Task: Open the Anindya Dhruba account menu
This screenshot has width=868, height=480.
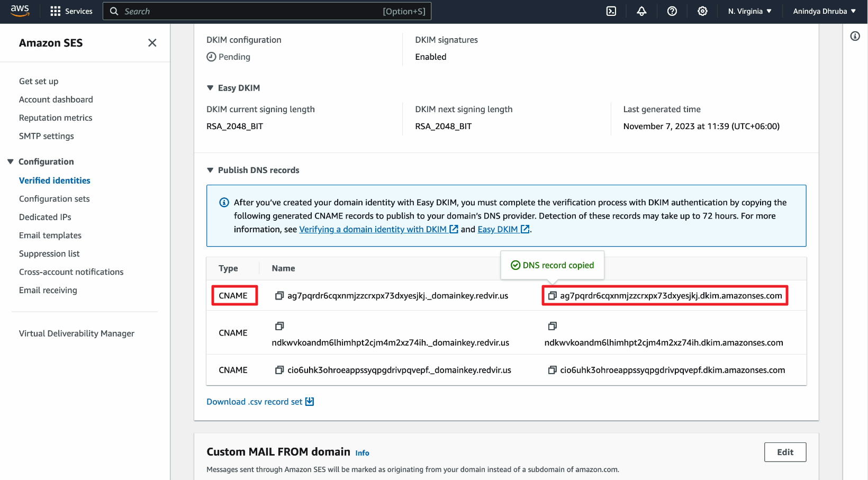Action: tap(824, 11)
